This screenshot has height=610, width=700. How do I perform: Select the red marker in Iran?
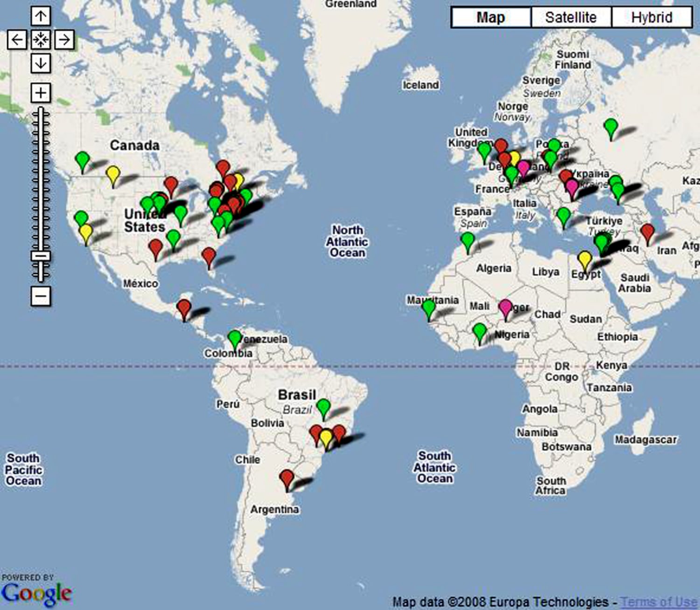647,232
